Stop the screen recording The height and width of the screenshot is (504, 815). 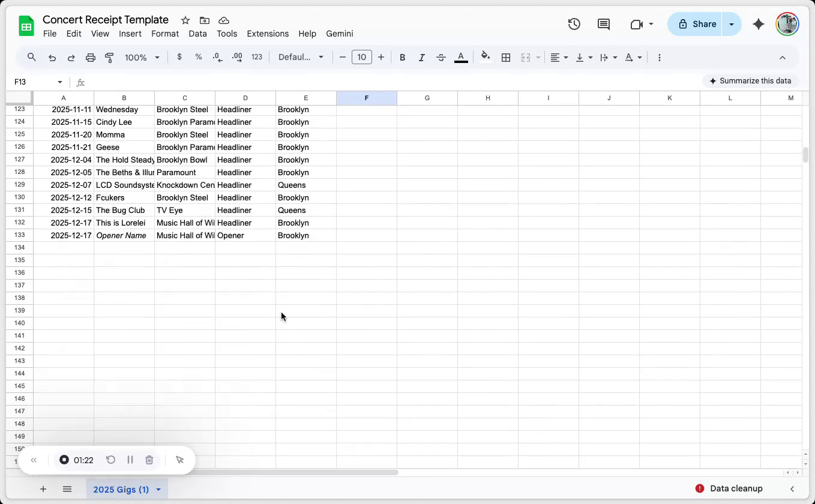(x=64, y=460)
